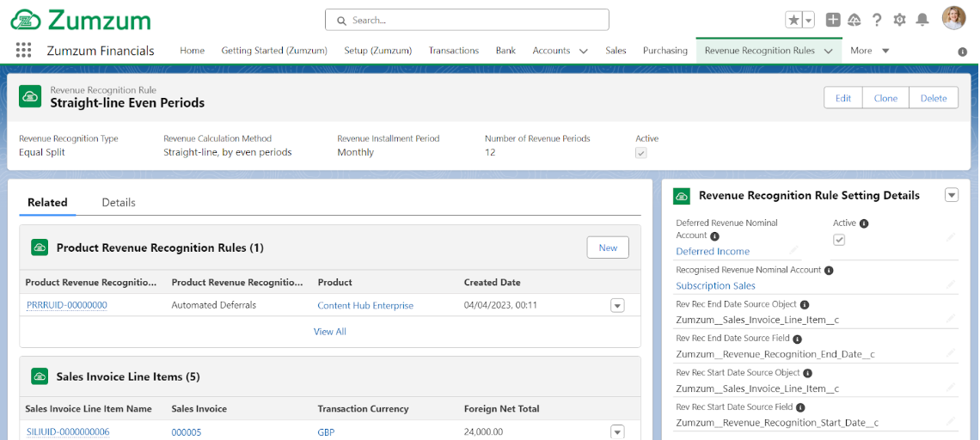Image resolution: width=980 pixels, height=440 pixels.
Task: Expand the Revenue Recognition Rules tab chevron
Action: [828, 52]
